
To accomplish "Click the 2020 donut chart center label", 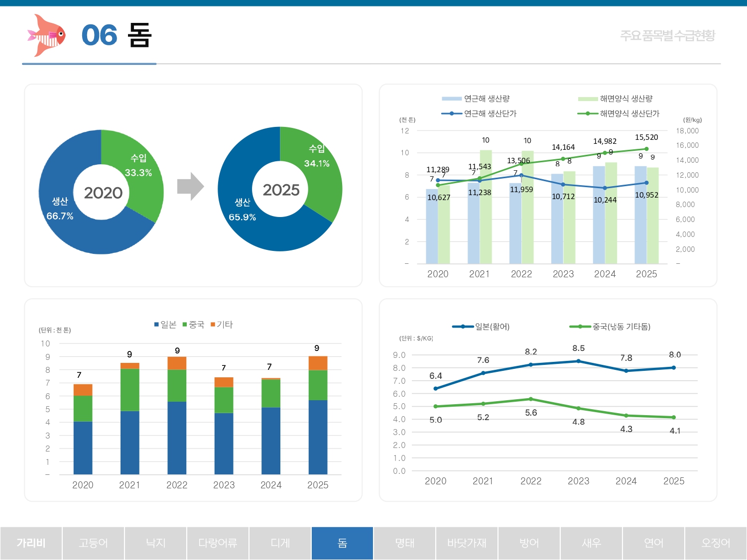I will click(x=103, y=193).
